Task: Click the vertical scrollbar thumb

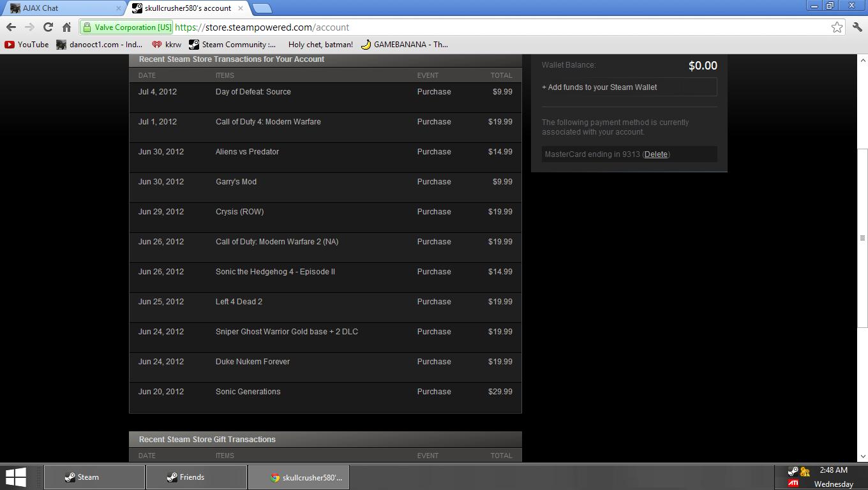Action: [x=863, y=238]
